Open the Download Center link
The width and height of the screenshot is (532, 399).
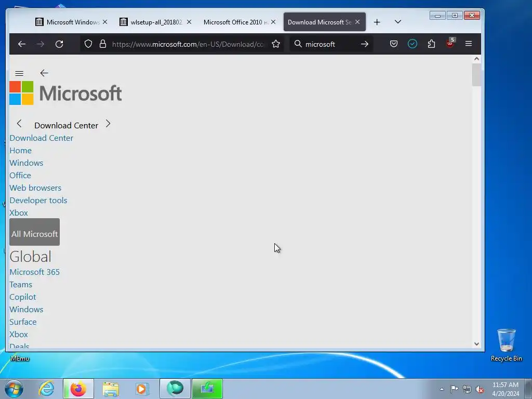click(42, 138)
